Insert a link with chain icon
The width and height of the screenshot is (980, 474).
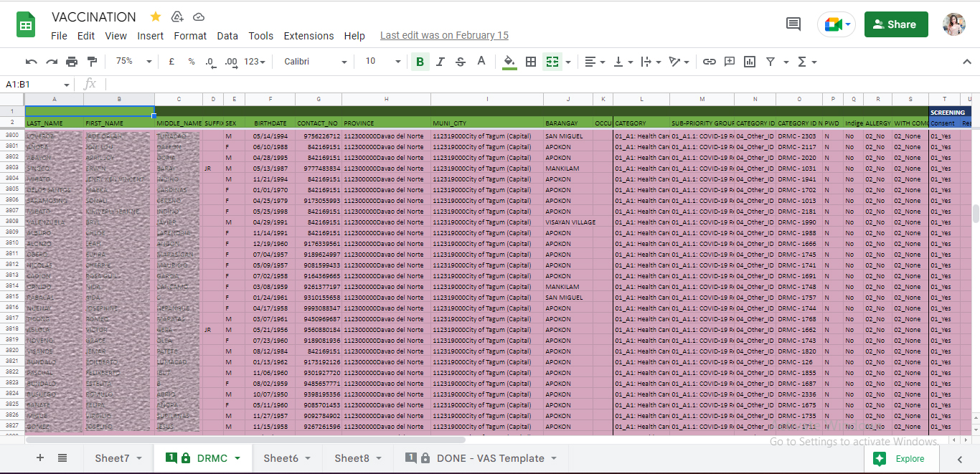(x=710, y=62)
